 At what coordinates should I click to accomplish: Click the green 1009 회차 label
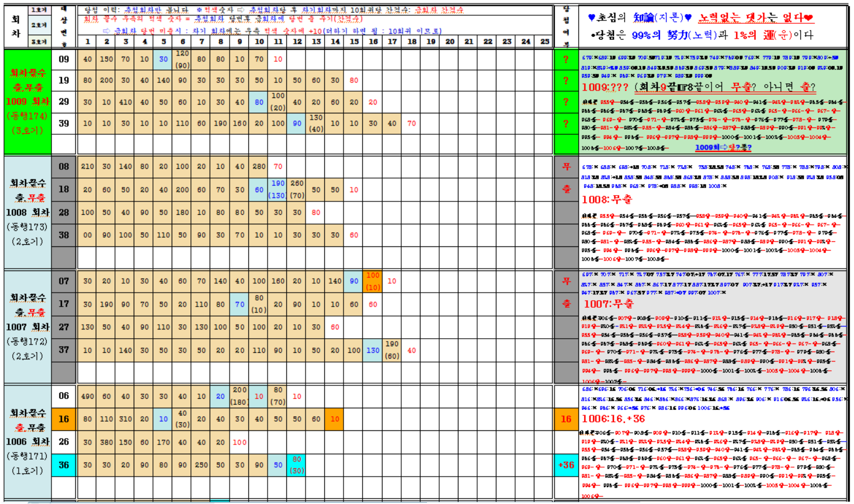point(27,102)
